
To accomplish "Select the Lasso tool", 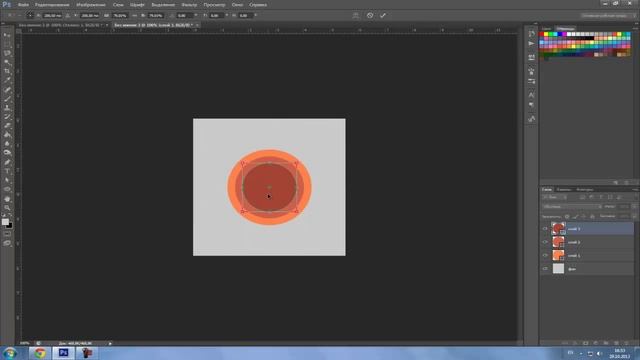I will point(7,53).
